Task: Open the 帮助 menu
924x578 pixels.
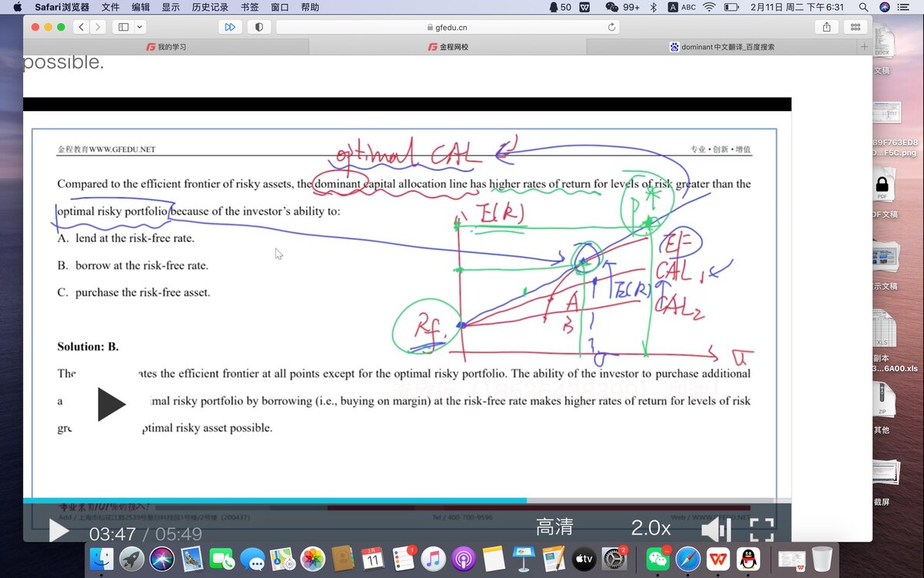Action: [310, 7]
